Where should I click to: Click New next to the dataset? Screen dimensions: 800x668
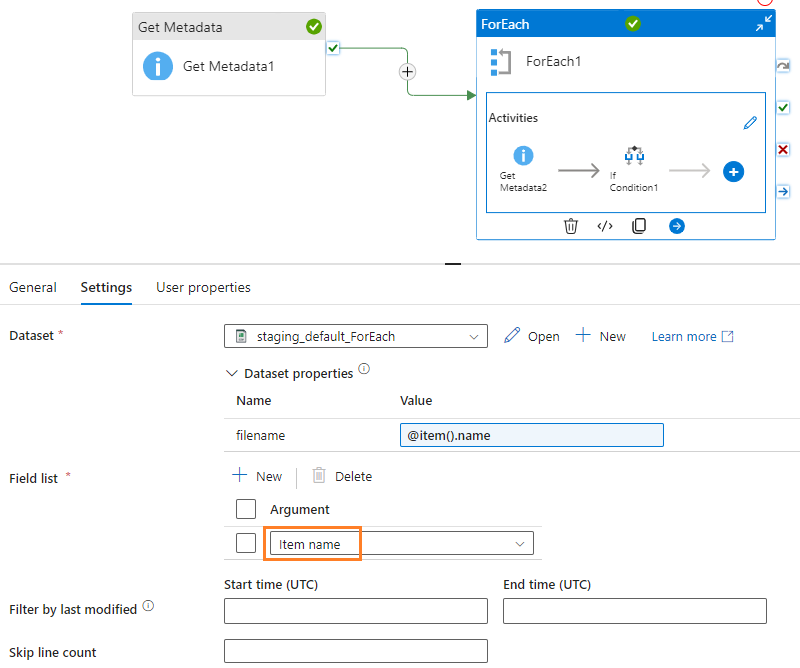coord(601,336)
